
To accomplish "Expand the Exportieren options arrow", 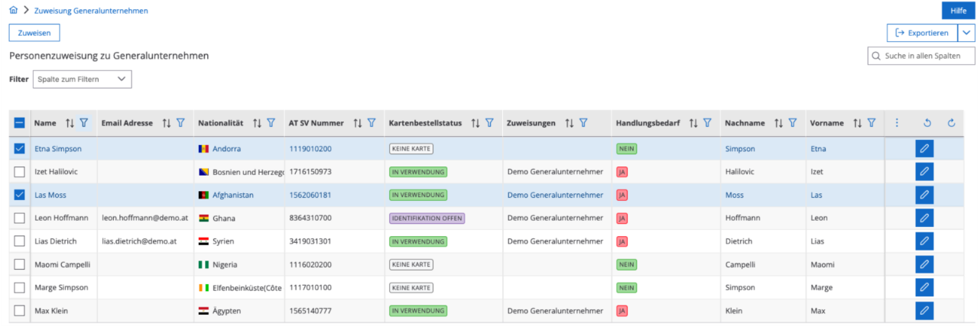I will point(966,33).
